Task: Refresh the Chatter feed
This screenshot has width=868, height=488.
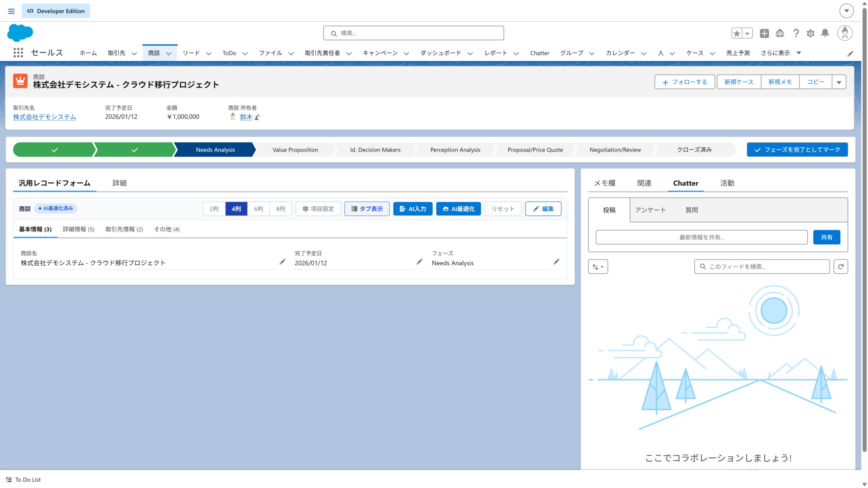Action: (x=841, y=267)
